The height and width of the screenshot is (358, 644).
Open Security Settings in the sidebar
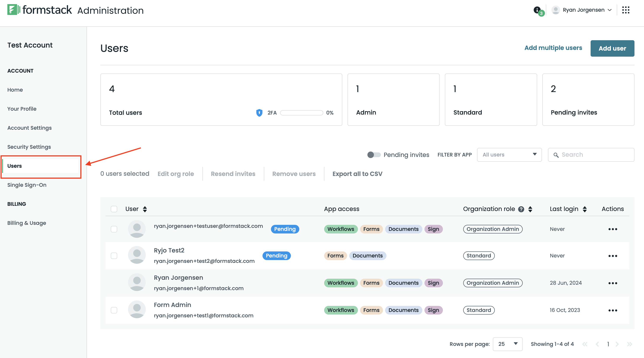[29, 147]
